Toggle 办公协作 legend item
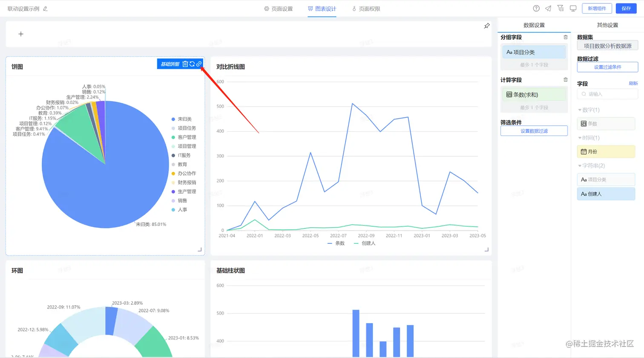The image size is (644, 358). pos(184,173)
